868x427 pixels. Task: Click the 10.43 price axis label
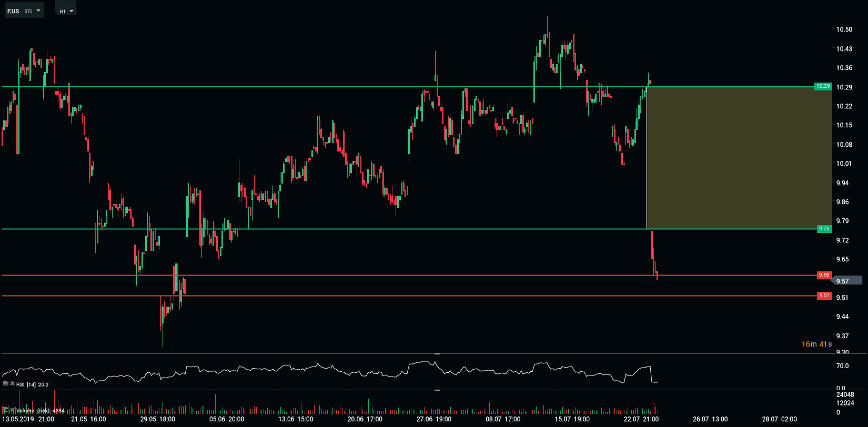click(x=844, y=49)
